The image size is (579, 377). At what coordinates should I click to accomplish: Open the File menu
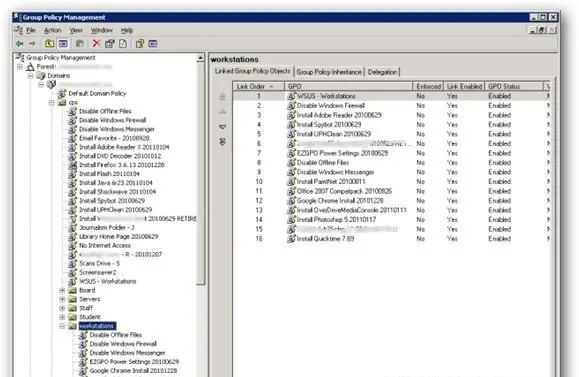(x=31, y=30)
